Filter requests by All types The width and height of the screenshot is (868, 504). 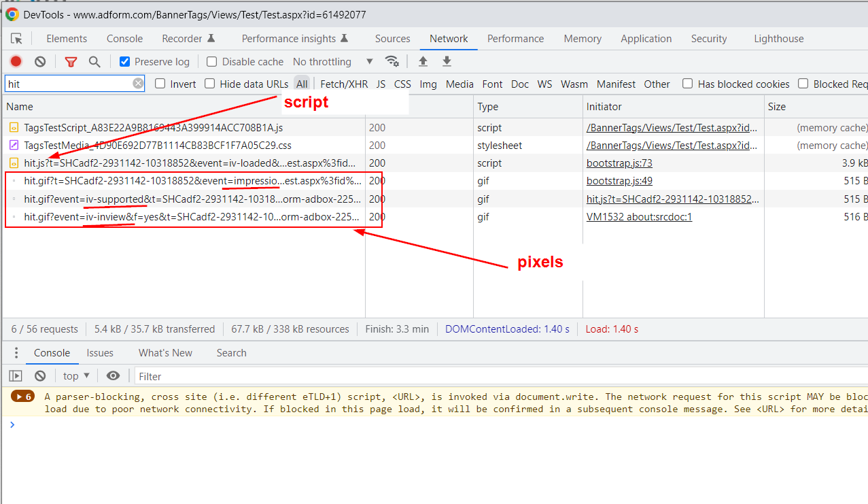(302, 84)
